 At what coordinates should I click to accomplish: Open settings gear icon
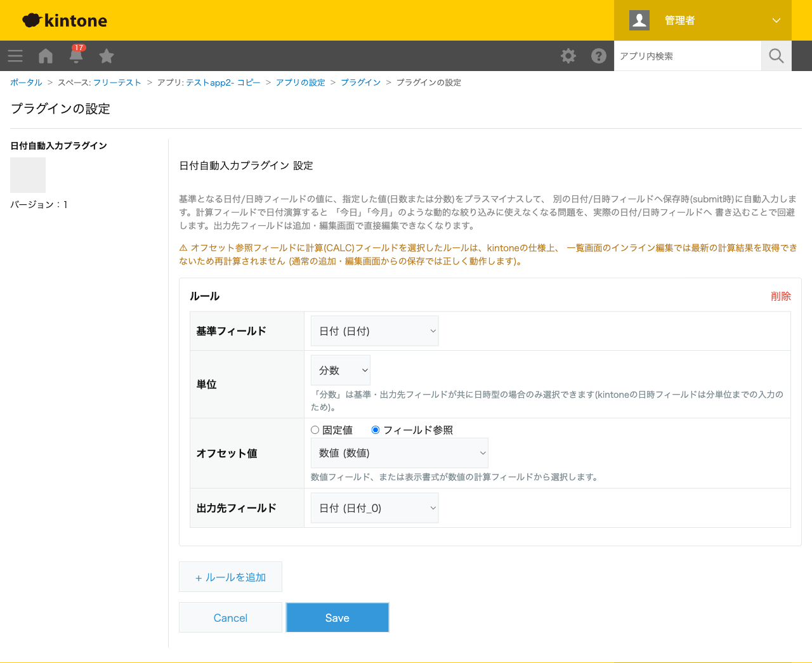pos(568,56)
